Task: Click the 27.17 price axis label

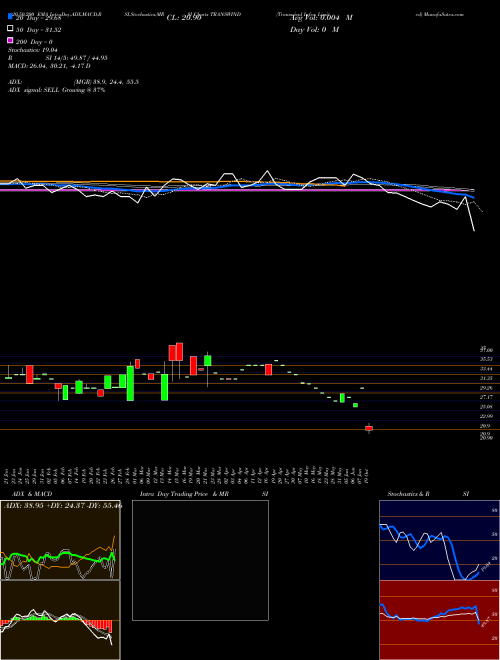Action: click(x=487, y=397)
